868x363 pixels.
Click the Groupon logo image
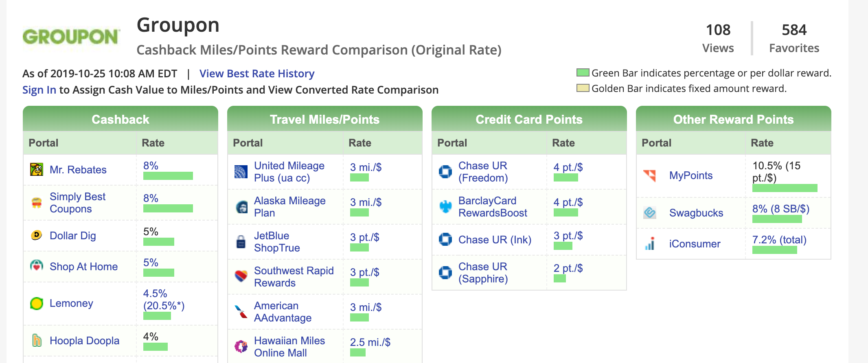pos(71,37)
